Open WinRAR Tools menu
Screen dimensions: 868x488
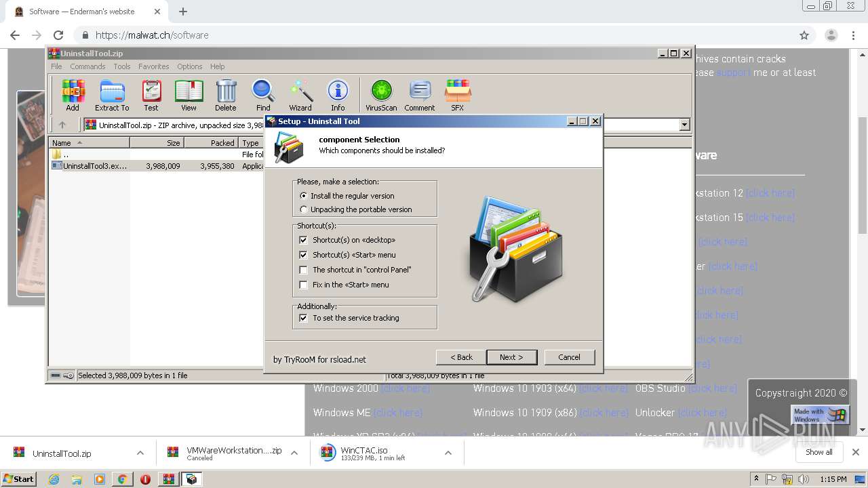point(122,66)
